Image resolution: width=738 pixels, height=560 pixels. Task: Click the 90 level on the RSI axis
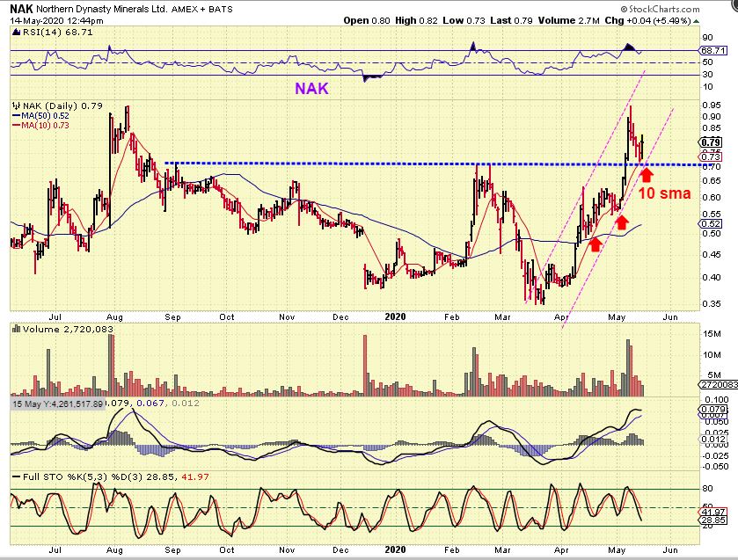tap(707, 37)
